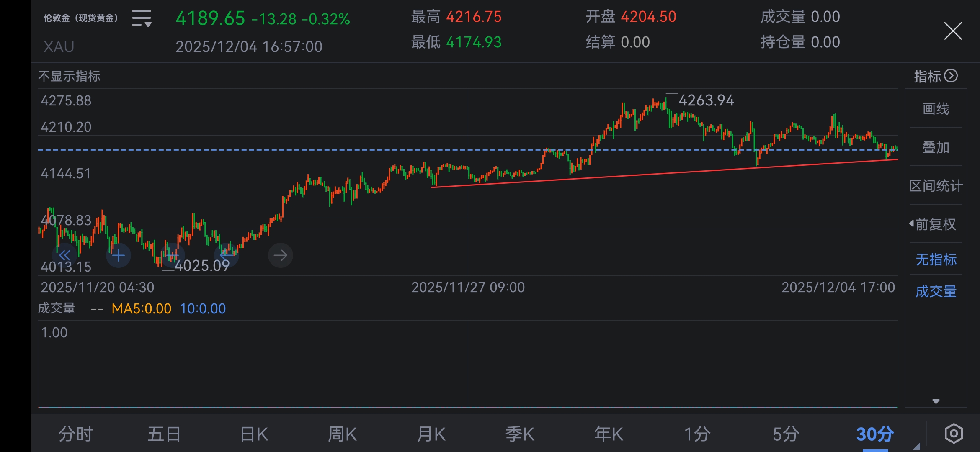Expand the 前复权 adjustment dropdown
Viewport: 980px width, 452px height.
tap(934, 224)
